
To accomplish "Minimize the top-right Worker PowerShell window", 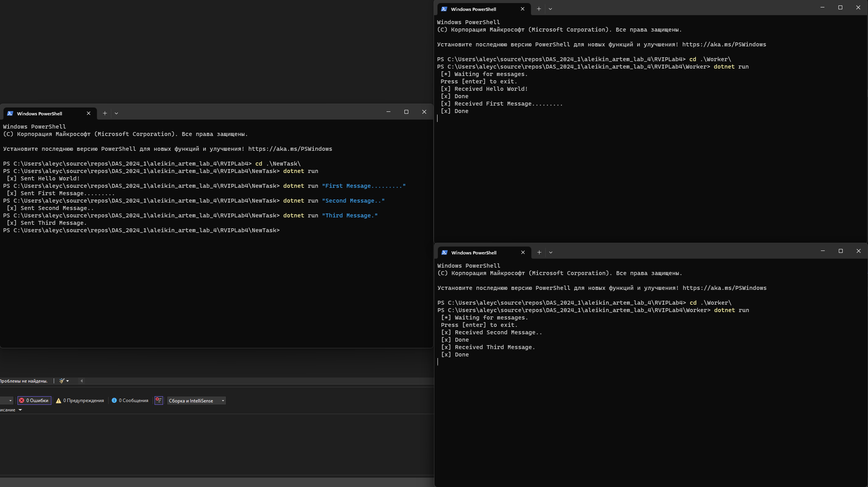I will pyautogui.click(x=822, y=7).
